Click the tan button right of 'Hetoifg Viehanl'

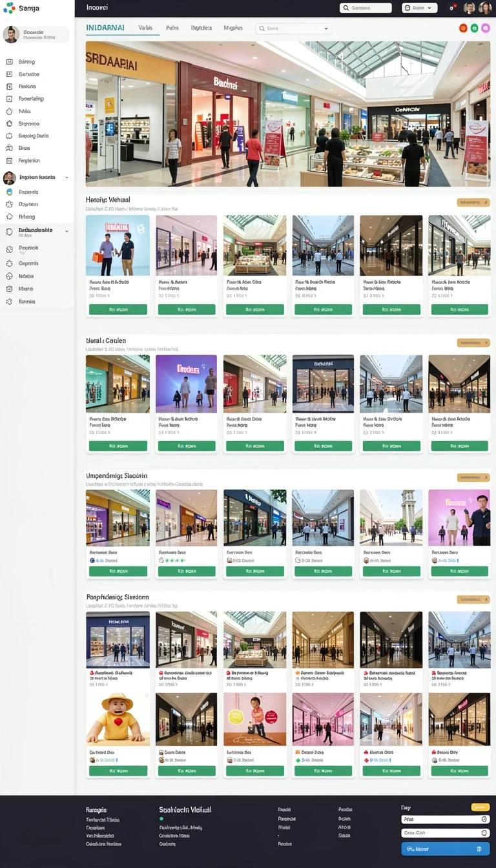pos(473,203)
